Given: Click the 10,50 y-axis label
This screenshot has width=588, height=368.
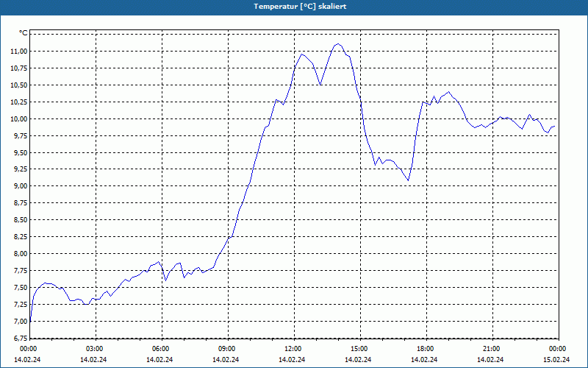Looking at the screenshot, I should (19, 85).
